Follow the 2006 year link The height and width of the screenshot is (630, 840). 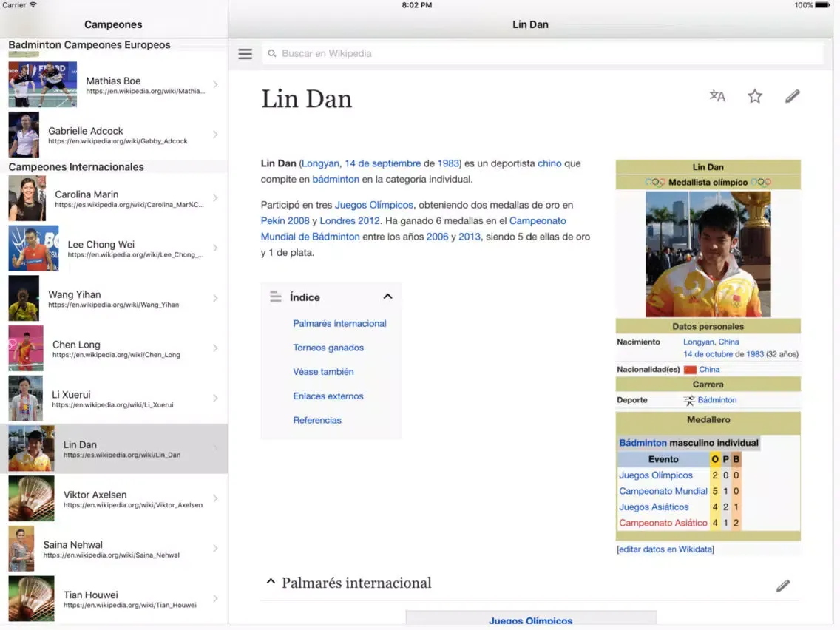(437, 237)
